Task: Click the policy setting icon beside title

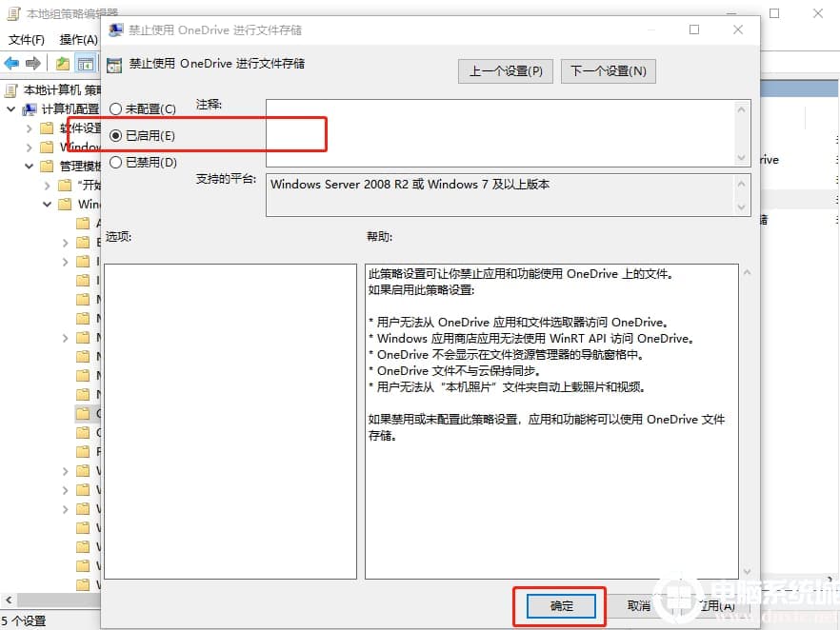Action: [114, 66]
